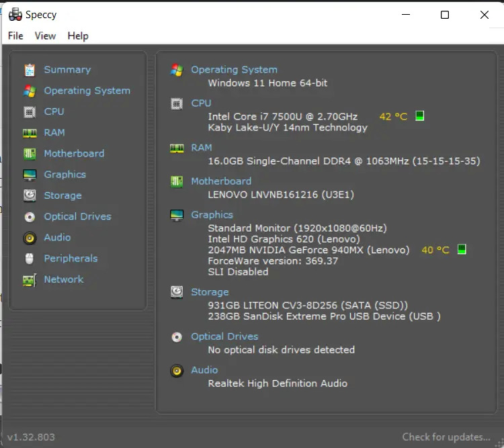Click the Storage drive icon in the summary panel
The height and width of the screenshot is (448, 504).
(x=177, y=292)
